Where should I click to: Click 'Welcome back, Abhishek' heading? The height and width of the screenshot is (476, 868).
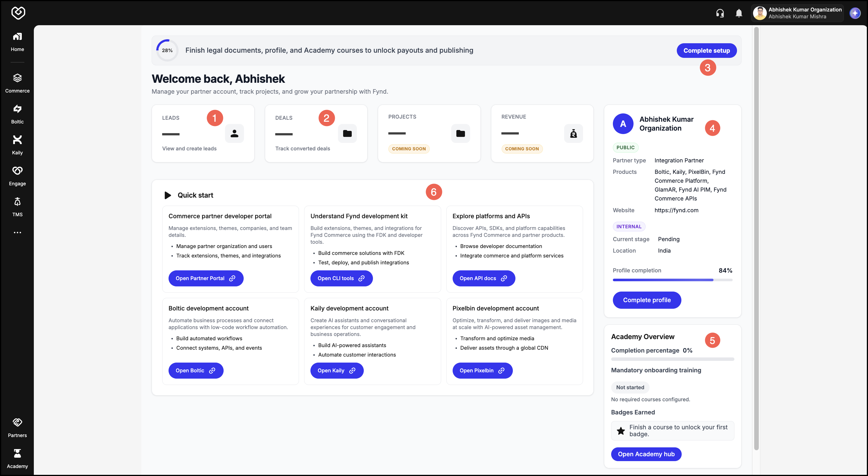[218, 79]
